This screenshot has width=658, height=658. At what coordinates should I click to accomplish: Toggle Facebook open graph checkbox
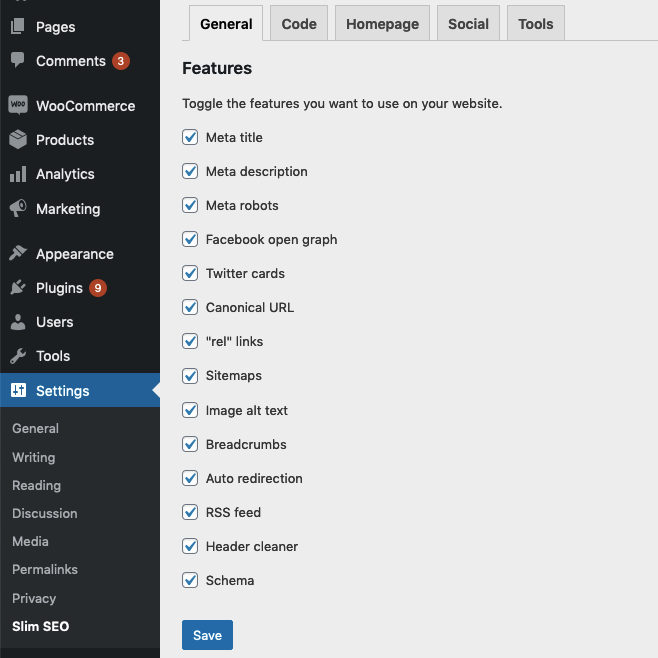[x=190, y=239]
